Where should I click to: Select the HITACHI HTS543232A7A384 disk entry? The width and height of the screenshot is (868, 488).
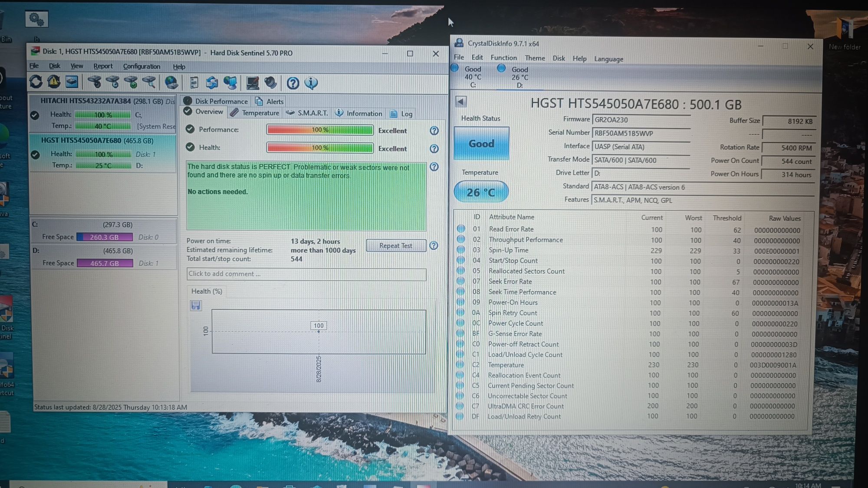[x=103, y=113]
